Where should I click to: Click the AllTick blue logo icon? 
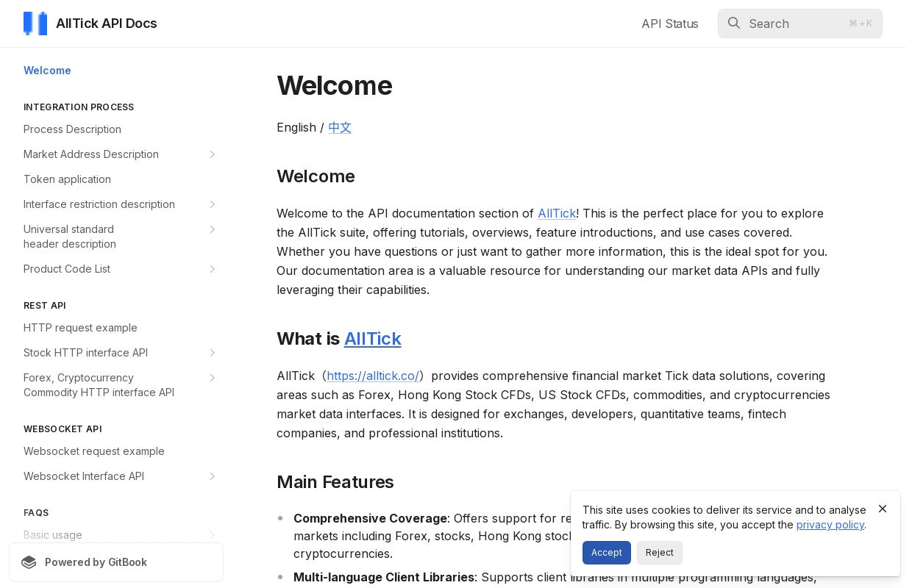(35, 24)
